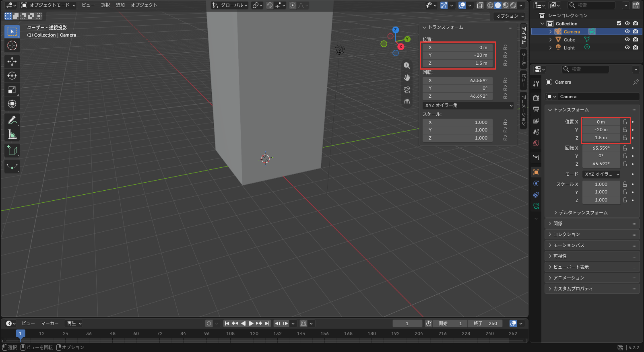Click the outliner search field
644x352 pixels.
pyautogui.click(x=592, y=5)
